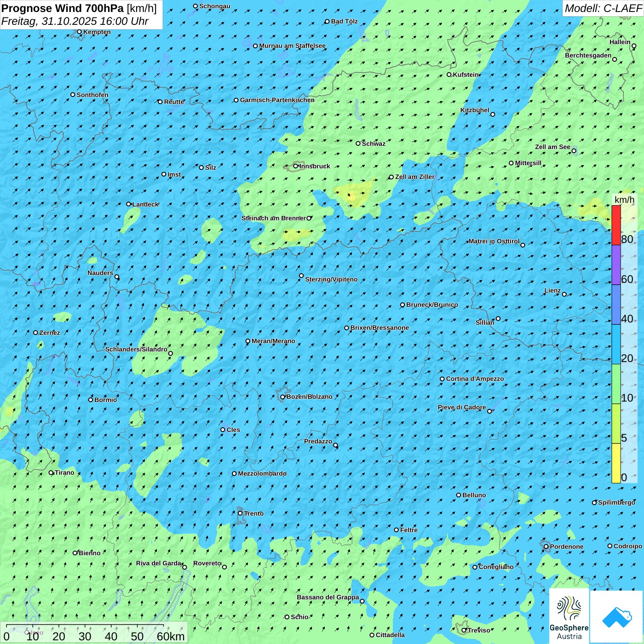This screenshot has height=644, width=644.
Task: Pick the red swatch in the wind legend
Action: tap(616, 225)
